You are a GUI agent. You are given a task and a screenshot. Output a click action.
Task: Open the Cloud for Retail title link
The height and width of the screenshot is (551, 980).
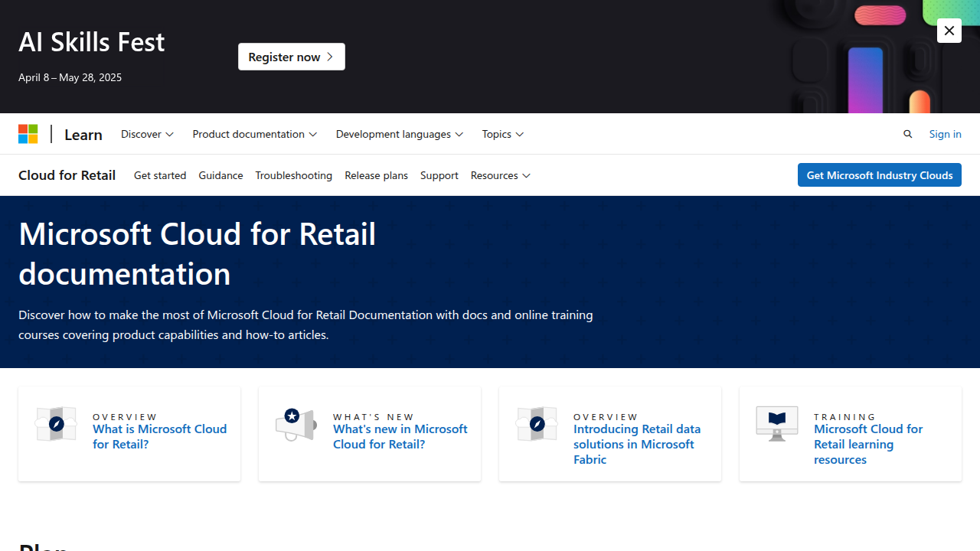click(67, 175)
